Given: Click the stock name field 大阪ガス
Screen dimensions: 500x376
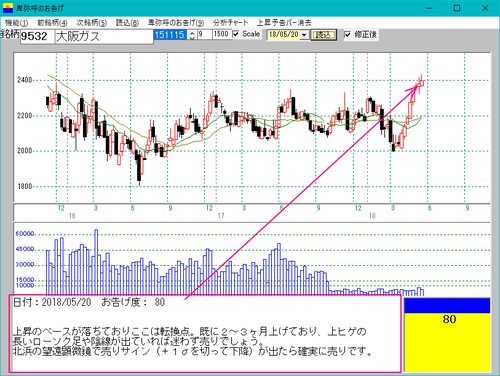Looking at the screenshot, I should tap(104, 36).
